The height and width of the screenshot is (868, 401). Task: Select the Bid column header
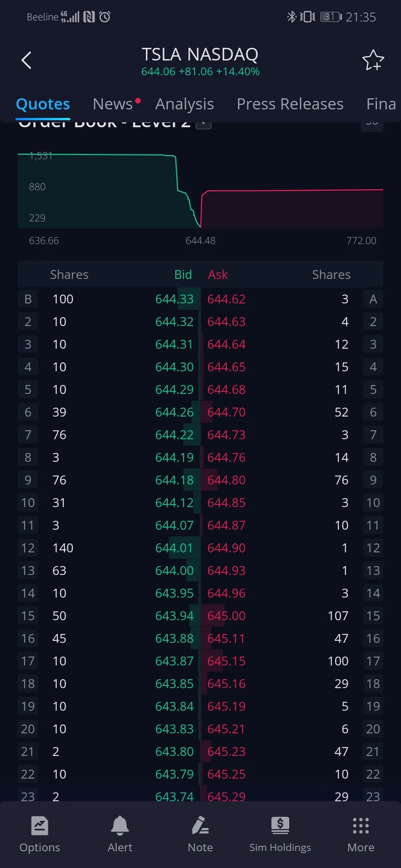click(183, 274)
